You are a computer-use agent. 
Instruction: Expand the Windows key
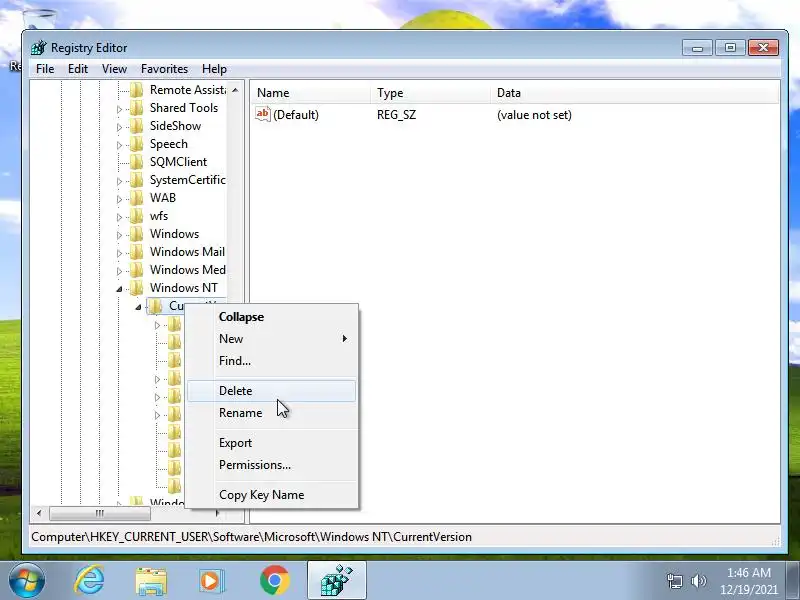click(119, 235)
